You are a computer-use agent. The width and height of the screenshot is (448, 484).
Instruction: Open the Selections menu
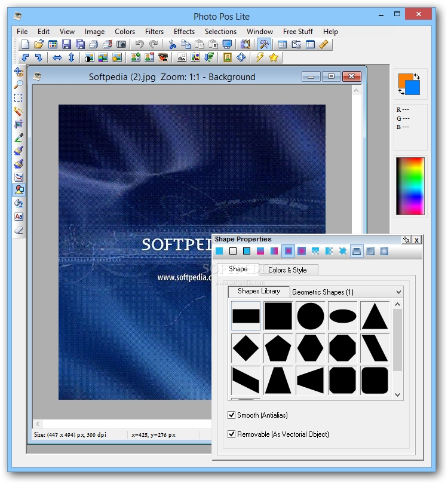[220, 32]
